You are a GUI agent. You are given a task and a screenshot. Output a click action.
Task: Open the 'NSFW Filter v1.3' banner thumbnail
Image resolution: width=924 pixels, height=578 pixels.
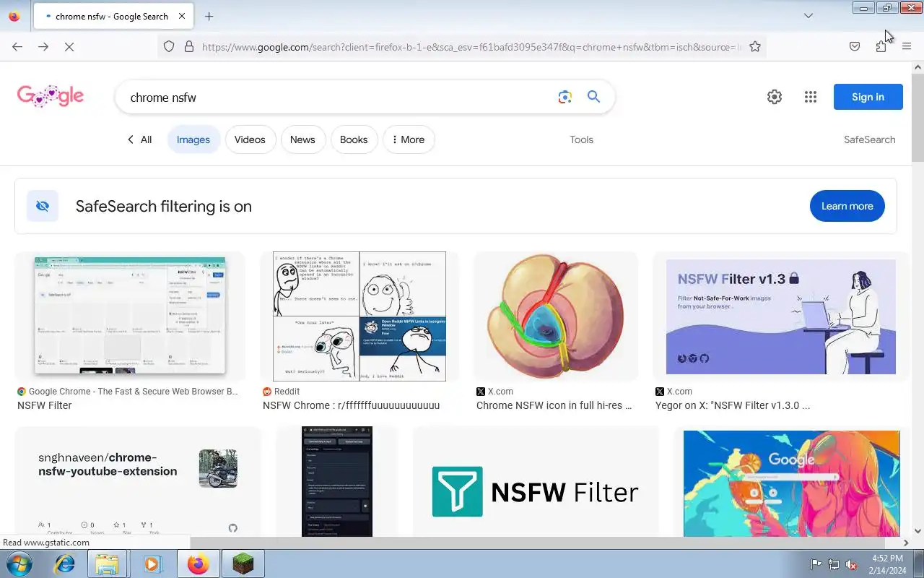pyautogui.click(x=781, y=316)
